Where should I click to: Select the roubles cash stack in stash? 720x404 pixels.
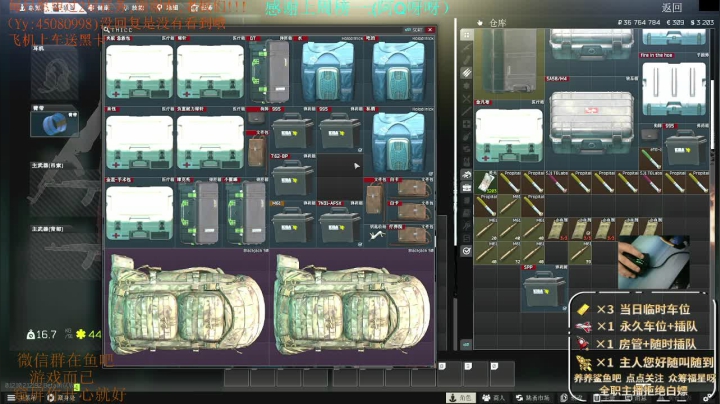click(x=486, y=182)
